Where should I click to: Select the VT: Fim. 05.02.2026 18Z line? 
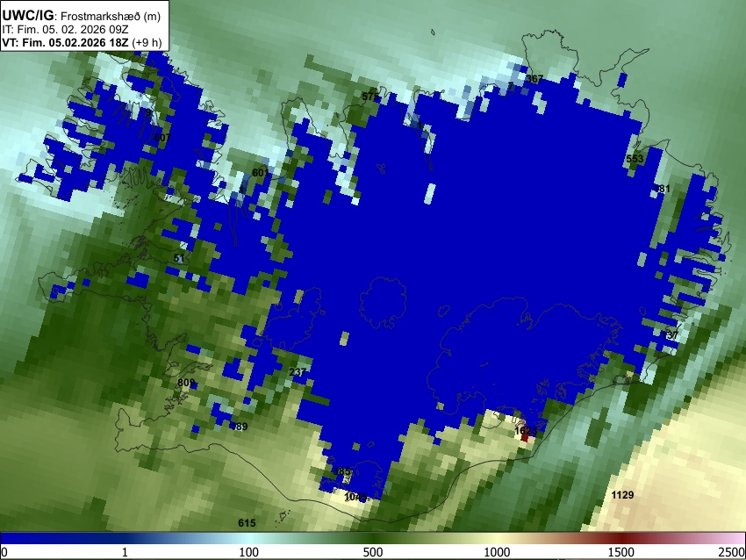point(82,42)
